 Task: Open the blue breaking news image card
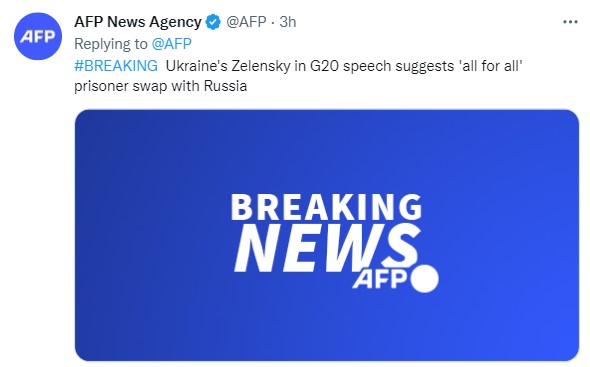tap(327, 235)
